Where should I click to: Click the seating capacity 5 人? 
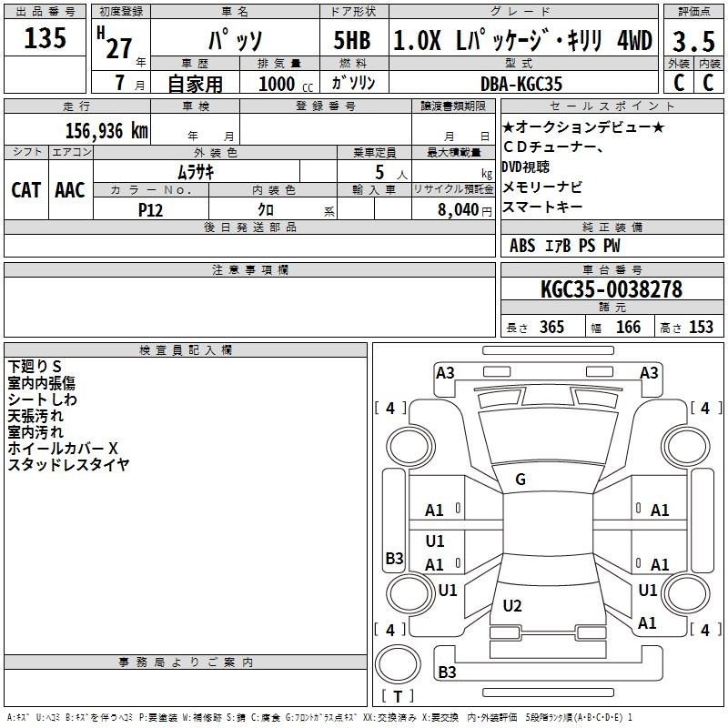(390, 173)
